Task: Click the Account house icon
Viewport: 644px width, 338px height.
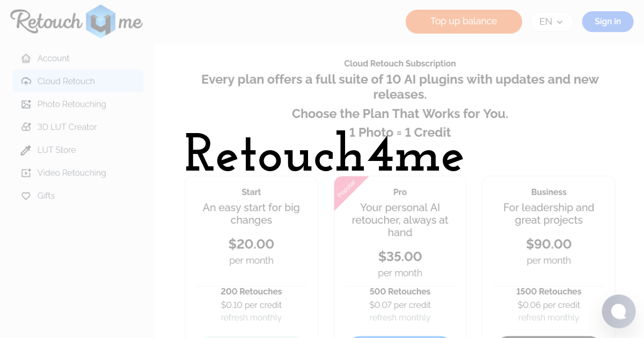Action: click(x=26, y=58)
